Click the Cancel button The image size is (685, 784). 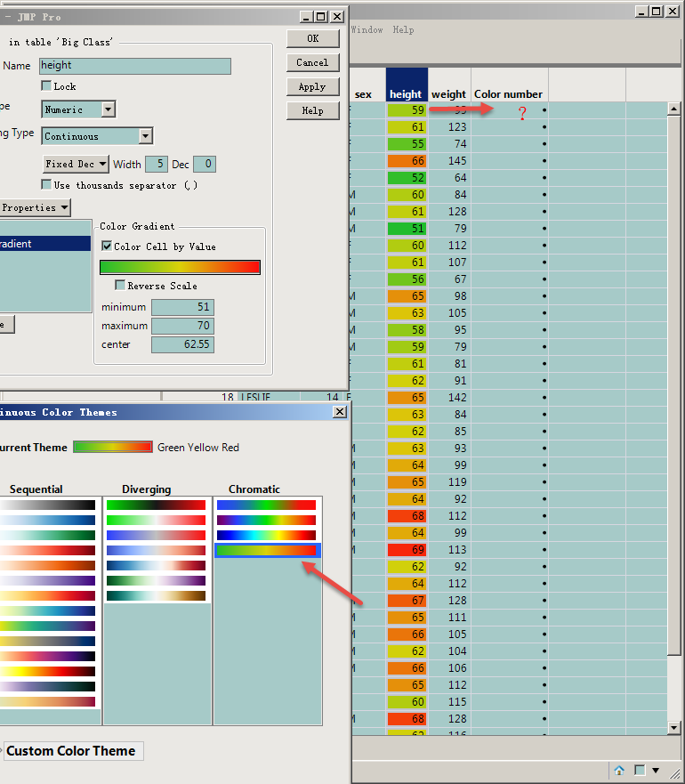pyautogui.click(x=312, y=62)
